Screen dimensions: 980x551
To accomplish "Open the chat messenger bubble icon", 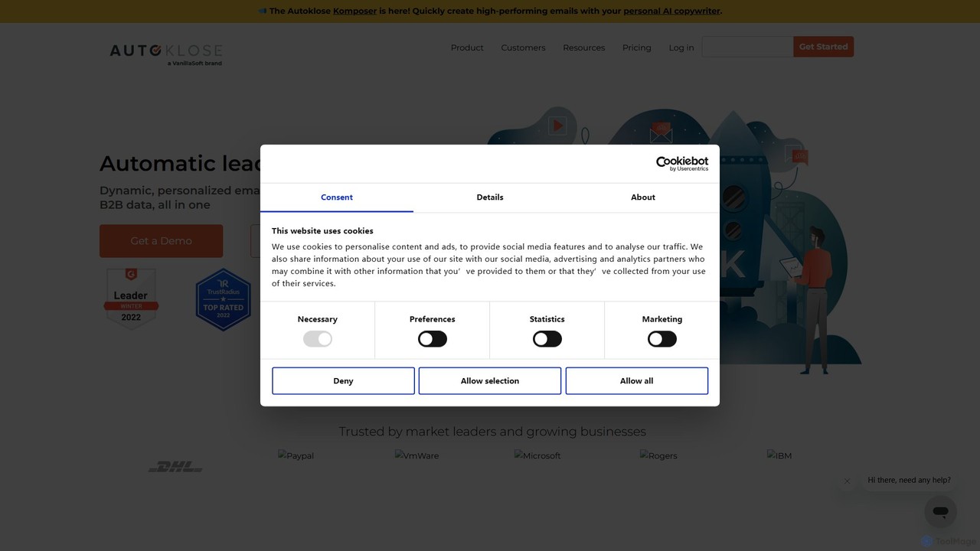I will point(940,511).
